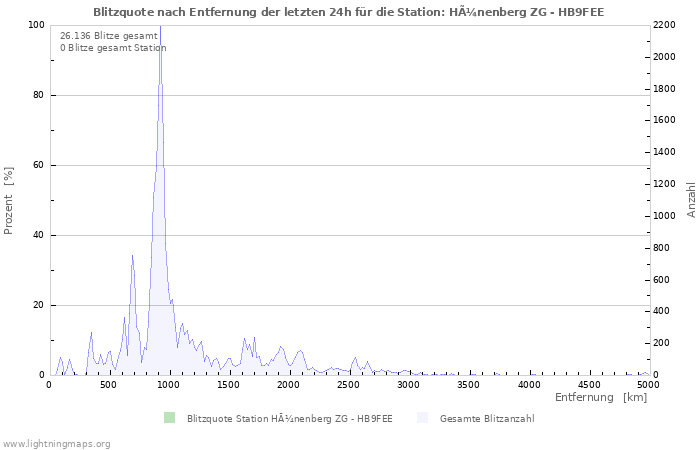Click the x-axis value 4000
Image resolution: width=700 pixels, height=450 pixels.
tap(529, 385)
